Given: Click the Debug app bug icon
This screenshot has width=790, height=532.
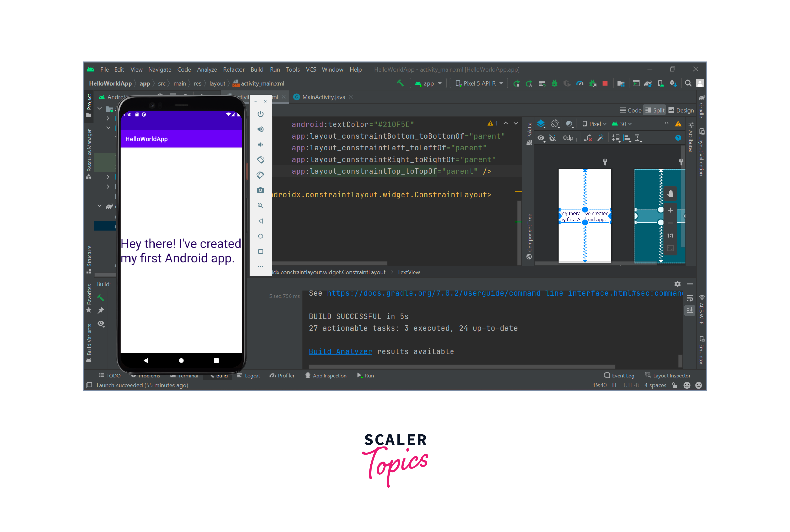Looking at the screenshot, I should tap(554, 83).
